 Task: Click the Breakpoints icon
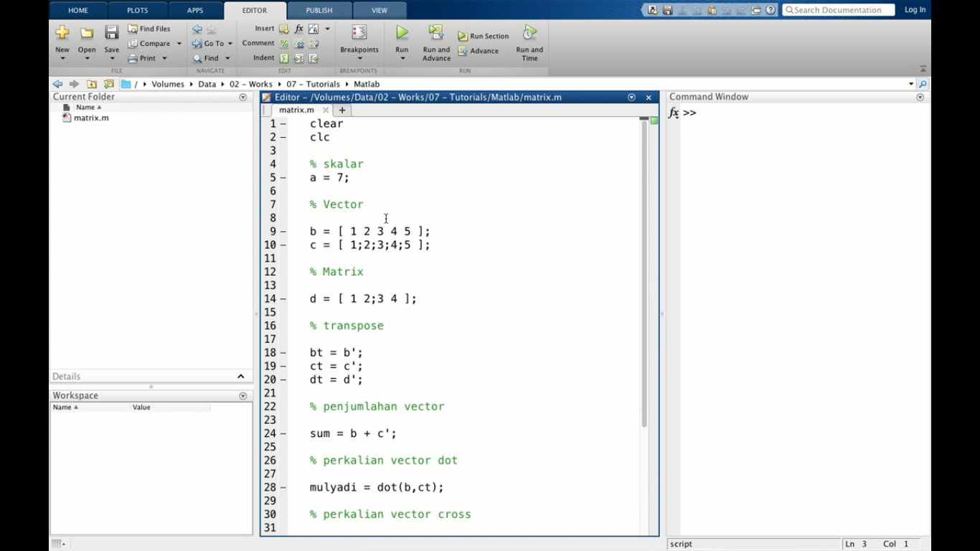point(359,33)
